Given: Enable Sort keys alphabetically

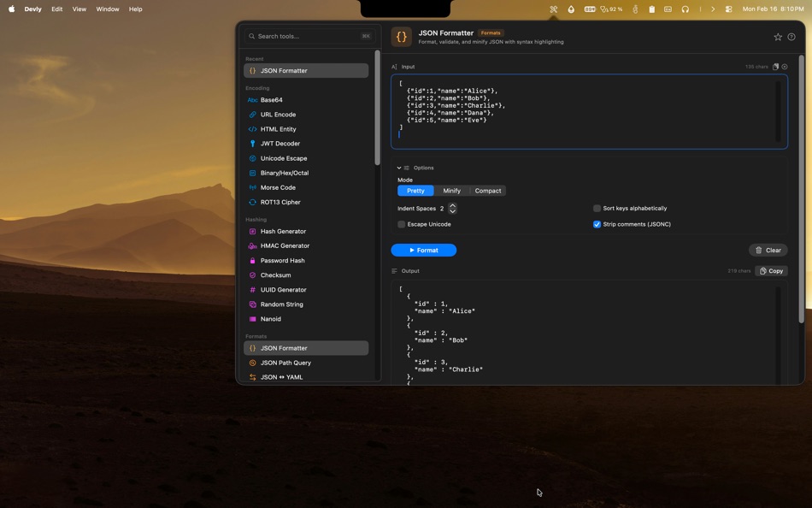Looking at the screenshot, I should coord(597,208).
